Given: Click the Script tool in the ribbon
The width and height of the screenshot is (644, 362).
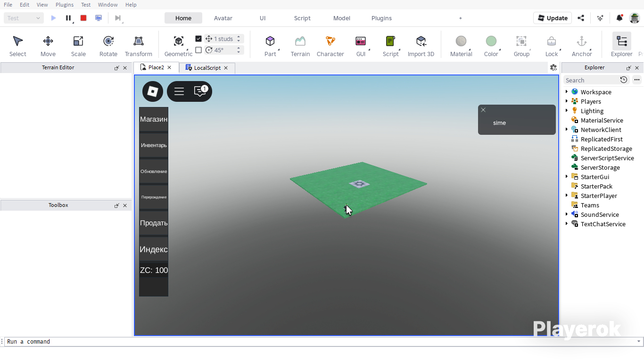Looking at the screenshot, I should [x=391, y=46].
